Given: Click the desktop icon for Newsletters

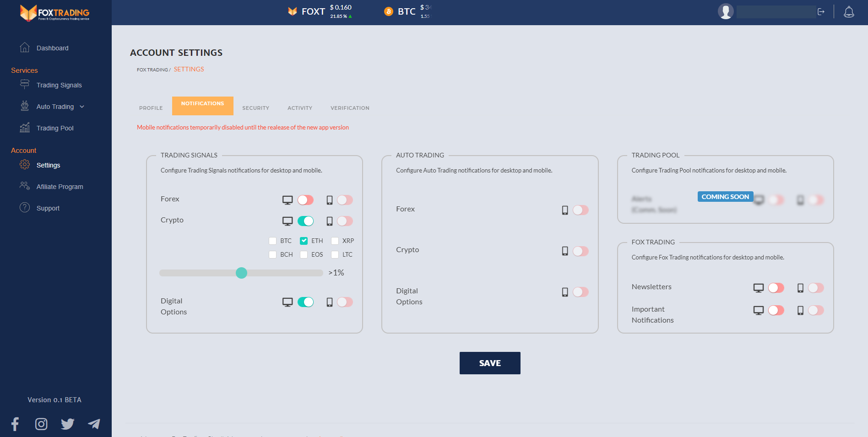Looking at the screenshot, I should pyautogui.click(x=759, y=288).
